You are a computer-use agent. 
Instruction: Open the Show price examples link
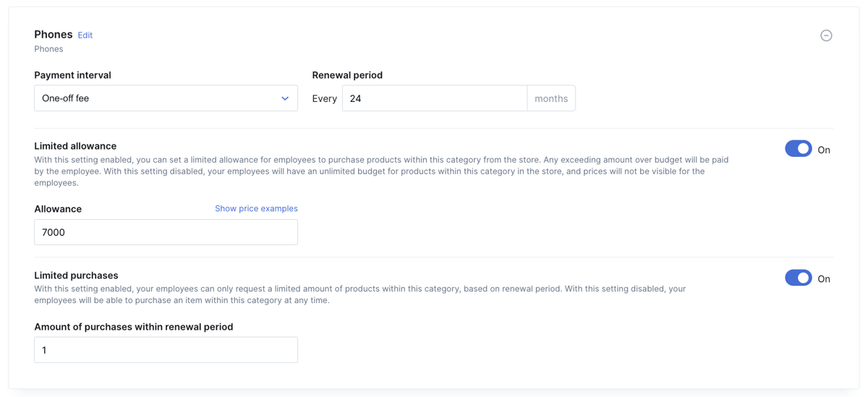(x=256, y=208)
